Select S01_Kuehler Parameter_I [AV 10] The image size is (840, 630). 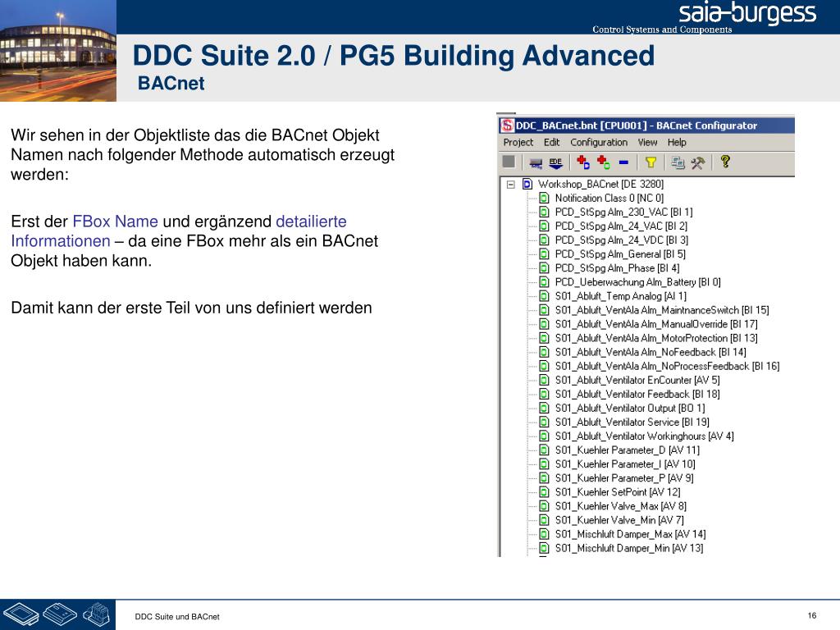[x=625, y=464]
